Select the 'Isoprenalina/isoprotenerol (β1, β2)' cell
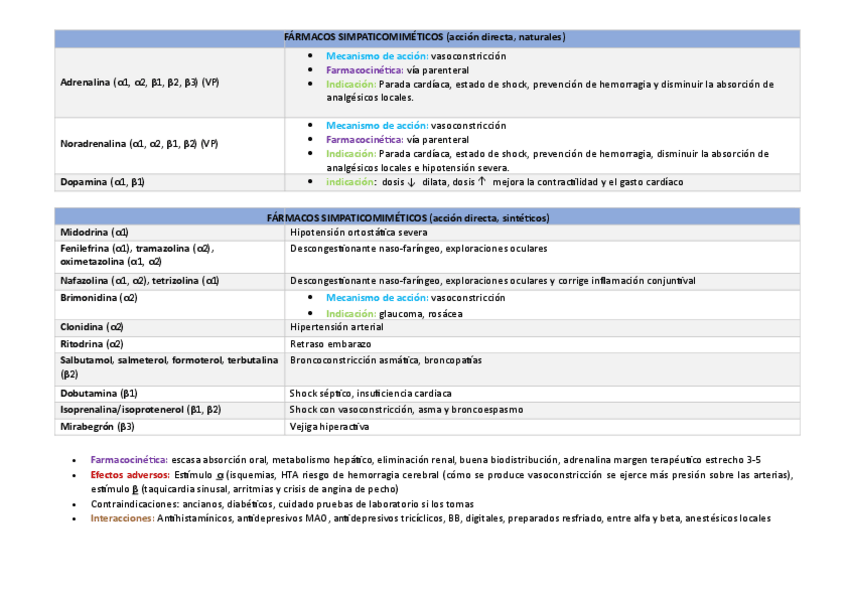Screen dimensions: 848x599 pos(169,410)
